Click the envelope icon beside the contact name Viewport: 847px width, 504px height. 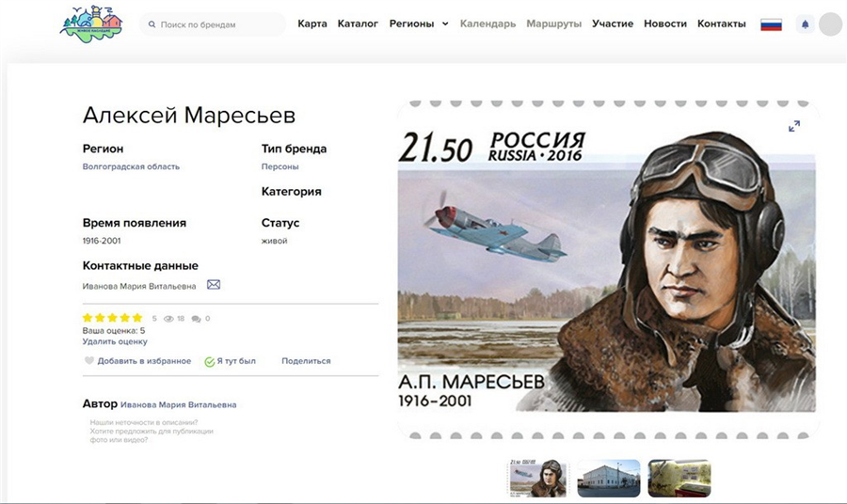point(214,284)
